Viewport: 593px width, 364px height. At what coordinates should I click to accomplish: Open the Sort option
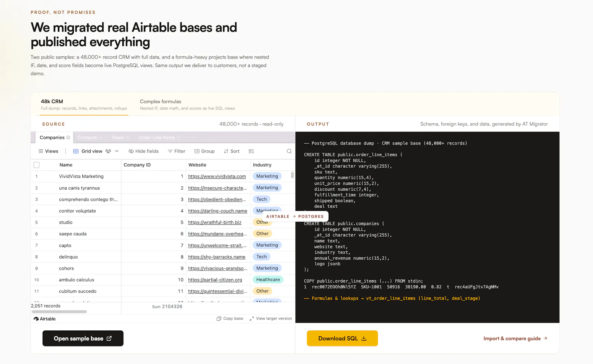232,151
